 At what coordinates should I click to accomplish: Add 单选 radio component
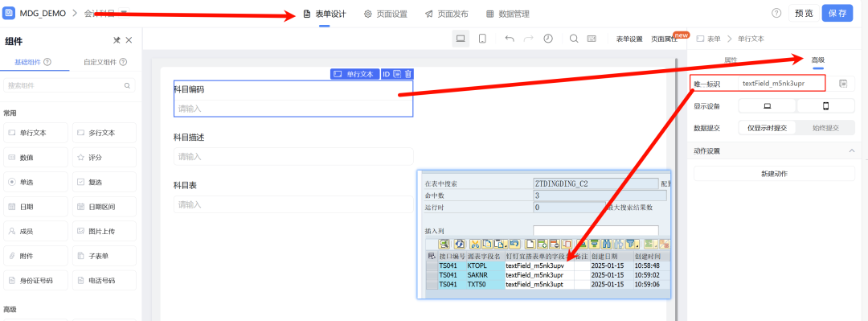click(35, 182)
